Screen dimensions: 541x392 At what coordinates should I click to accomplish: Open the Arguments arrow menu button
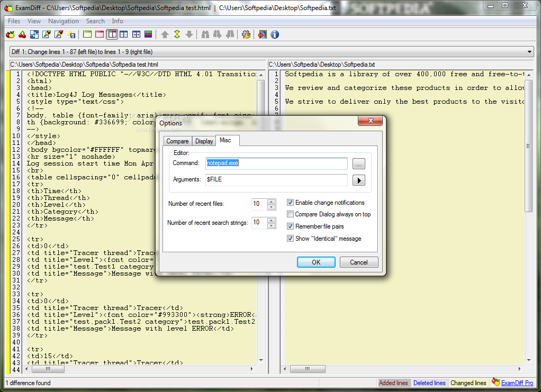click(359, 180)
